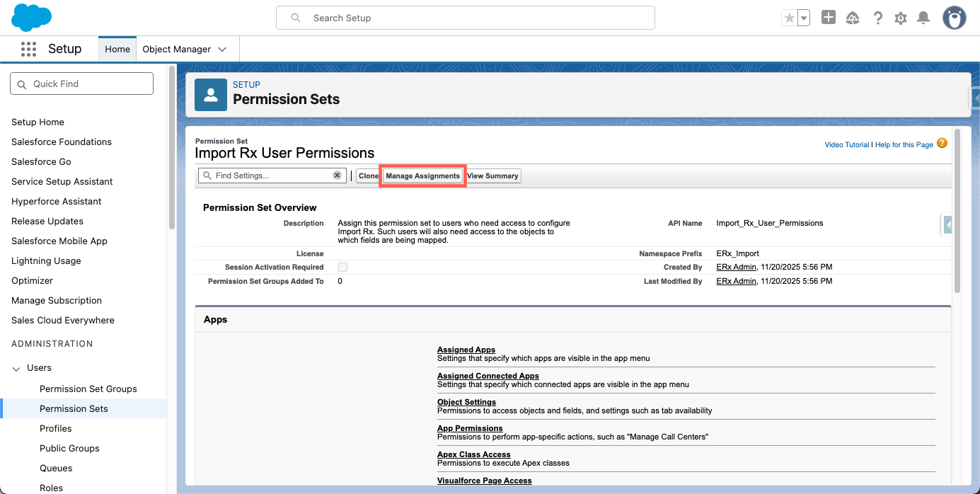The width and height of the screenshot is (980, 494).
Task: Open the notifications bell
Action: pyautogui.click(x=923, y=18)
